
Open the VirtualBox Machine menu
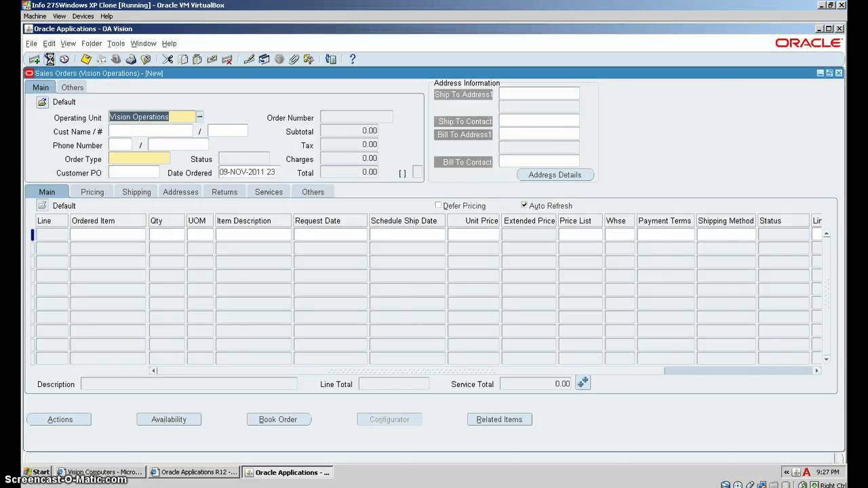[x=35, y=16]
